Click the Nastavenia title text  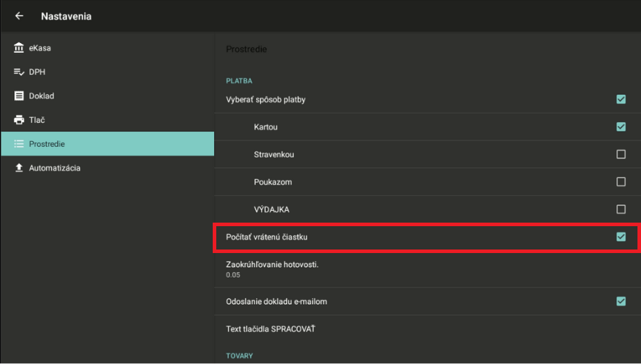pyautogui.click(x=66, y=16)
